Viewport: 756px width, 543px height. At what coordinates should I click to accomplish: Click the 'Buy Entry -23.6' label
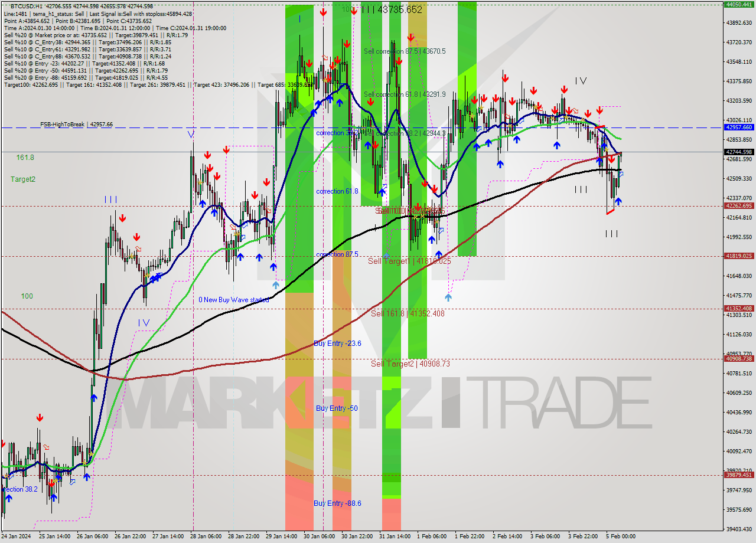pos(337,344)
